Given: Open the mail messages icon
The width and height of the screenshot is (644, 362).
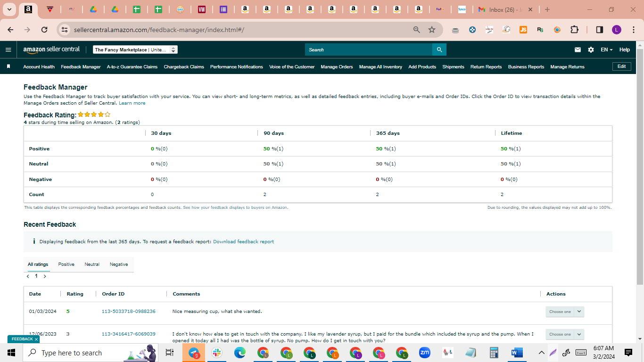Looking at the screenshot, I should [578, 49].
